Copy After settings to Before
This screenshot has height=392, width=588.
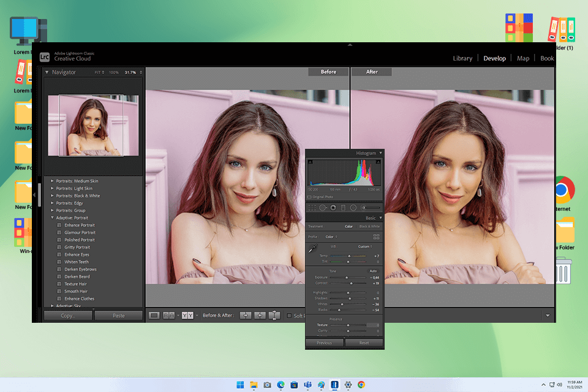click(x=260, y=315)
